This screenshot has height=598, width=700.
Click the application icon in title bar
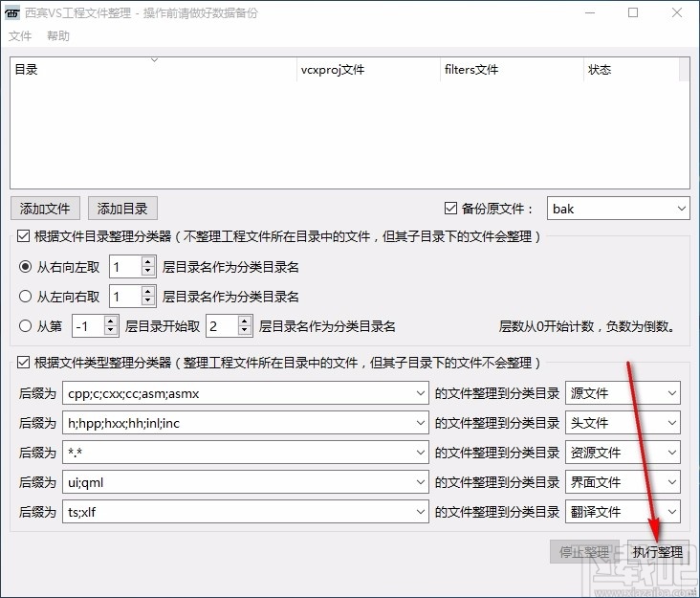12,13
